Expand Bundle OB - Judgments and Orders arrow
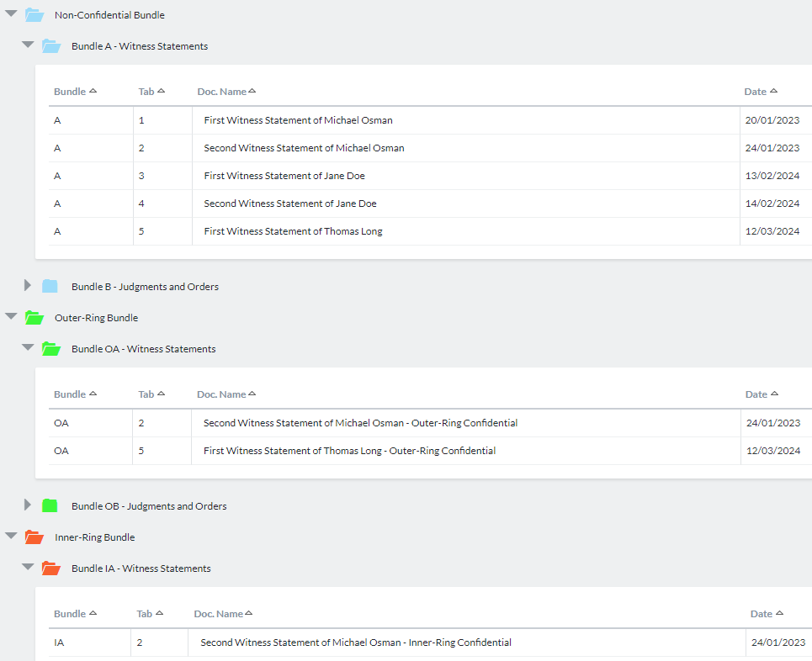The image size is (812, 661). click(28, 505)
